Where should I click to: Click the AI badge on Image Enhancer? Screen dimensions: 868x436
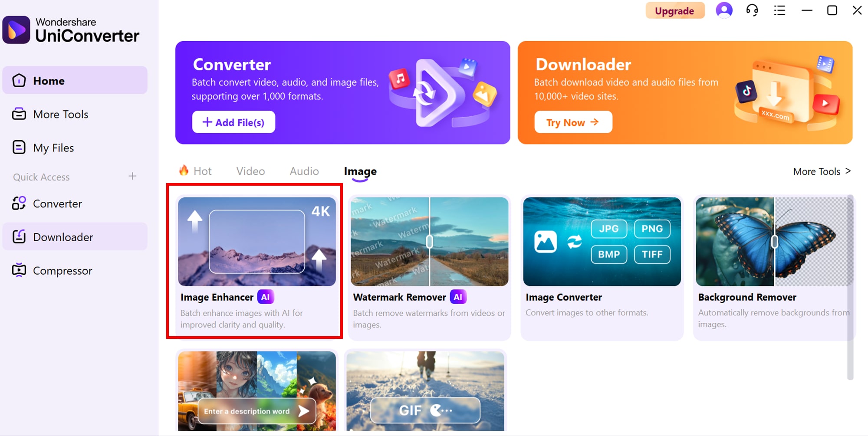pos(265,297)
